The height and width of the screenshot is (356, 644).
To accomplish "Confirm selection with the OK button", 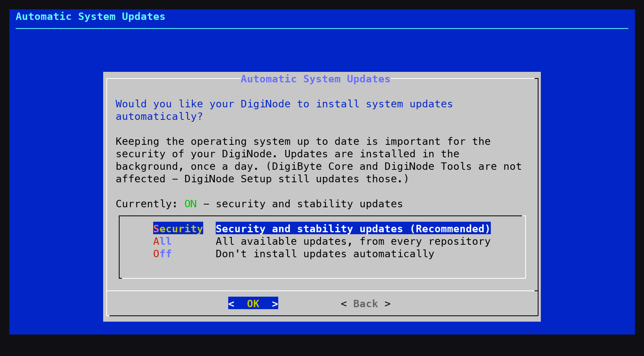I will click(x=253, y=303).
